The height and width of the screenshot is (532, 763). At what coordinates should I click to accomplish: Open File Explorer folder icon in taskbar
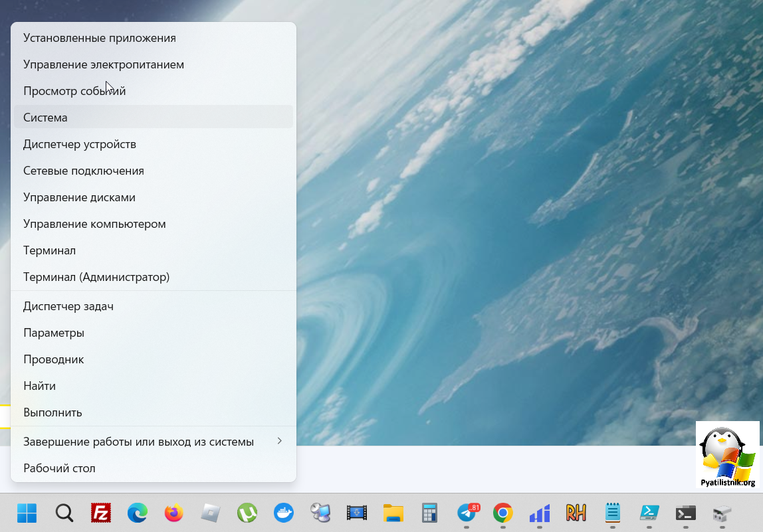(393, 513)
